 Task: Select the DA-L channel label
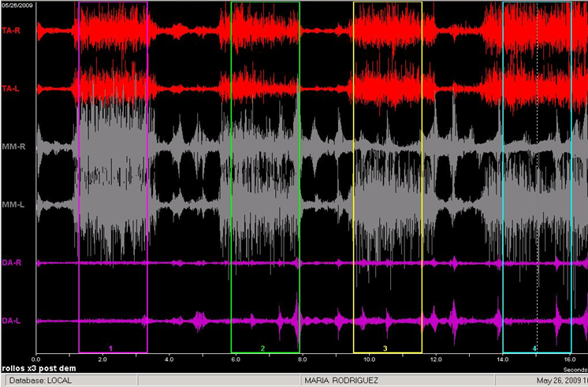click(x=11, y=321)
